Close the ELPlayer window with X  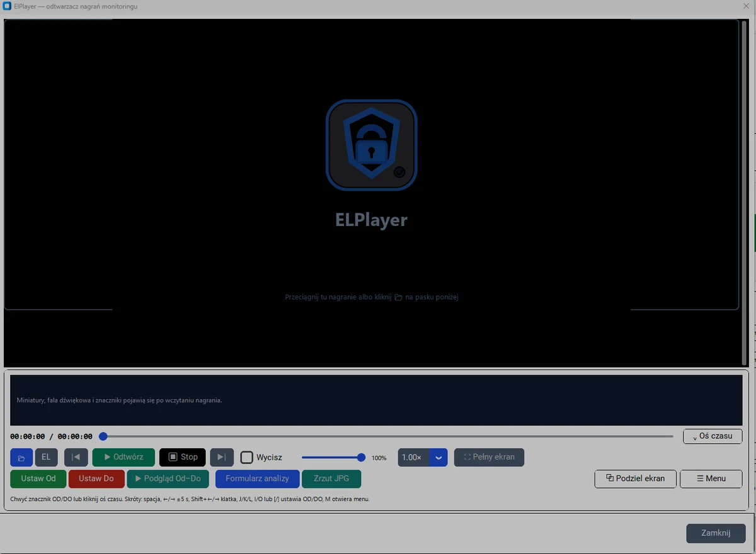[x=747, y=6]
